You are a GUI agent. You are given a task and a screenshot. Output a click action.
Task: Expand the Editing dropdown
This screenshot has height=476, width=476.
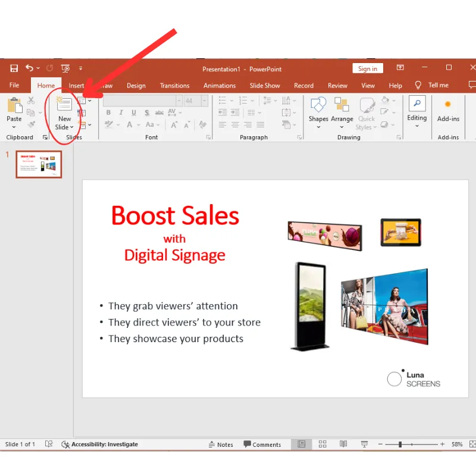point(417,118)
